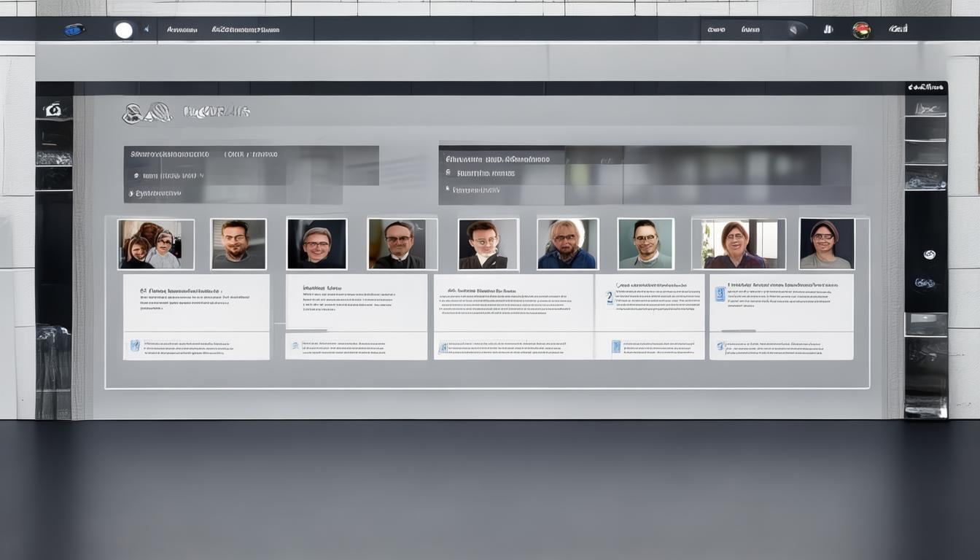This screenshot has width=980, height=560.
Task: Click the round red icon in the top bar
Action: coord(861,30)
